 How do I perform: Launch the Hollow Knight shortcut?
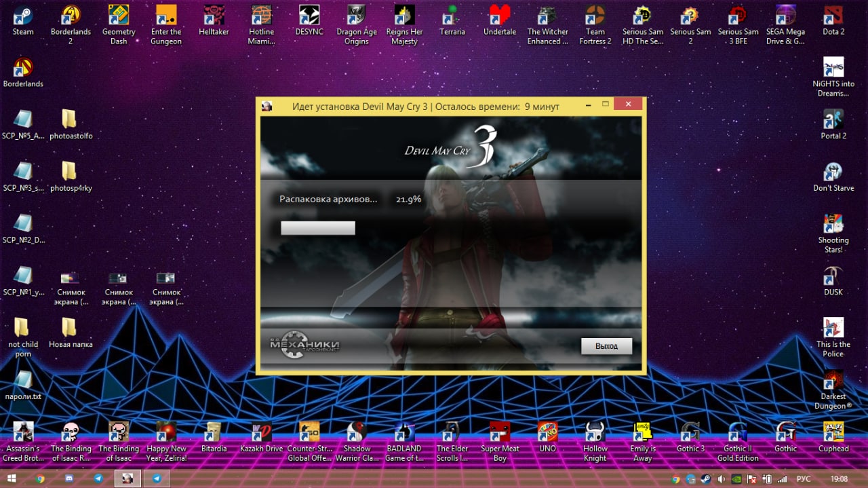coord(595,443)
